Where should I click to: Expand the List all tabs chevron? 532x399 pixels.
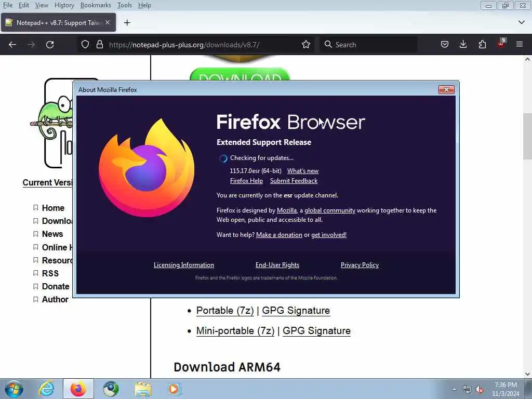522,22
